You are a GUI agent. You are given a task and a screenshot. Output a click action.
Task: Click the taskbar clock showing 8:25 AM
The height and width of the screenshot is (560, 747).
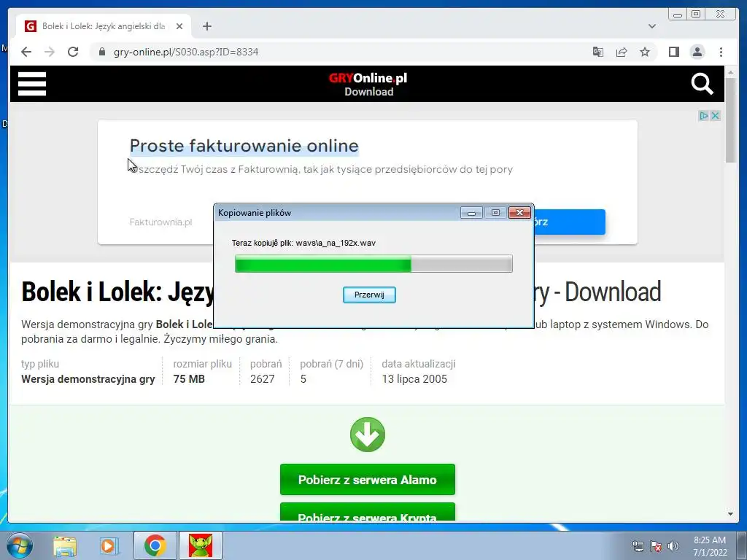click(710, 545)
